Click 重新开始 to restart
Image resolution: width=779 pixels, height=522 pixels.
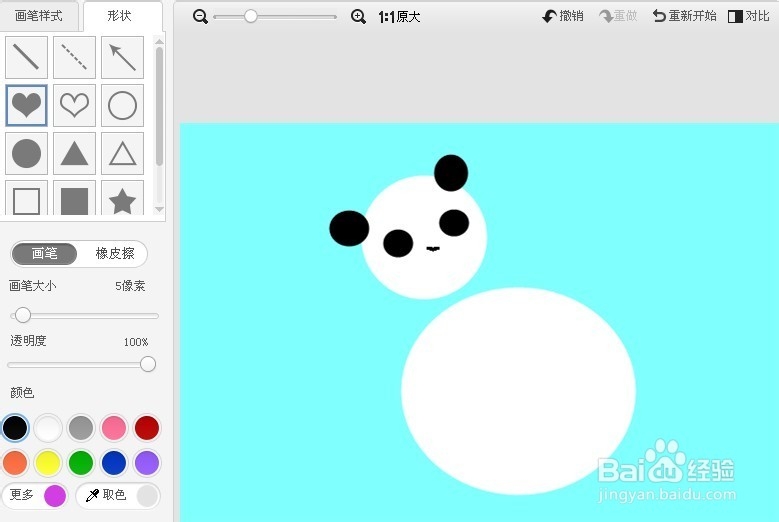(x=684, y=16)
